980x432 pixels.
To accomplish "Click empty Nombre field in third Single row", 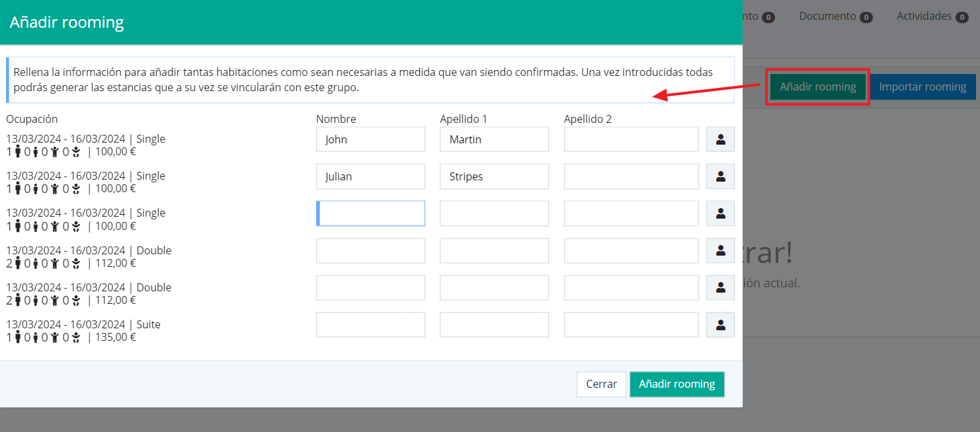I will (x=370, y=213).
